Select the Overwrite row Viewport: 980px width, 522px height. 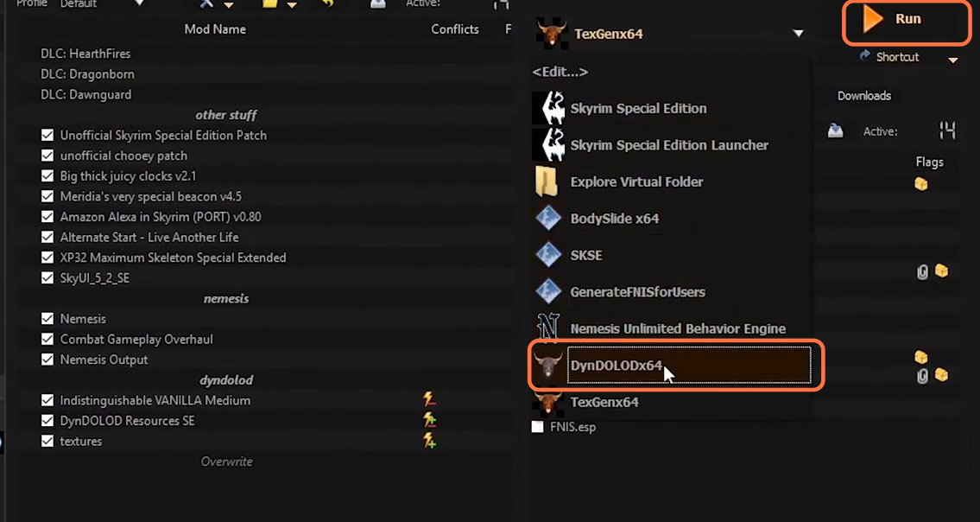[x=226, y=462]
